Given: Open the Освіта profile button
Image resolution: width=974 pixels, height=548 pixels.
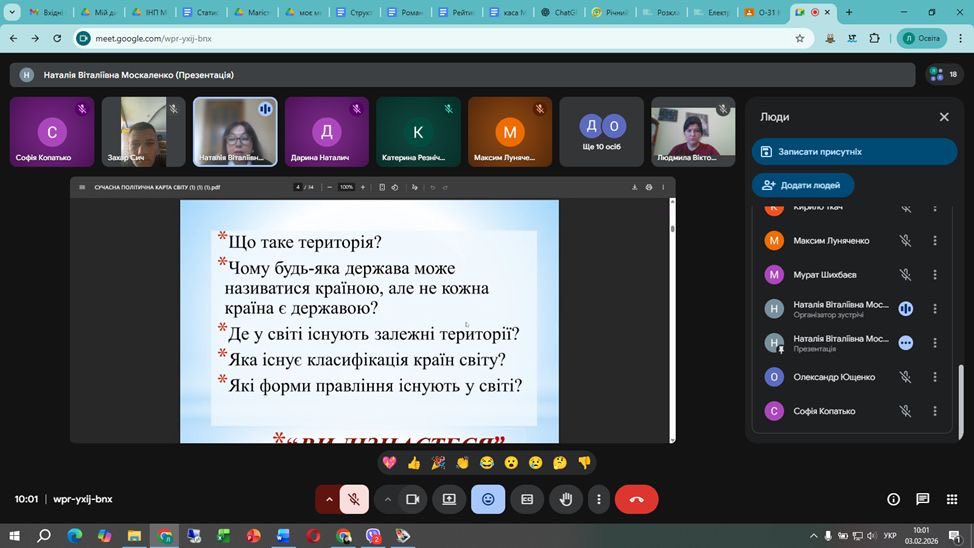Looking at the screenshot, I should [922, 39].
